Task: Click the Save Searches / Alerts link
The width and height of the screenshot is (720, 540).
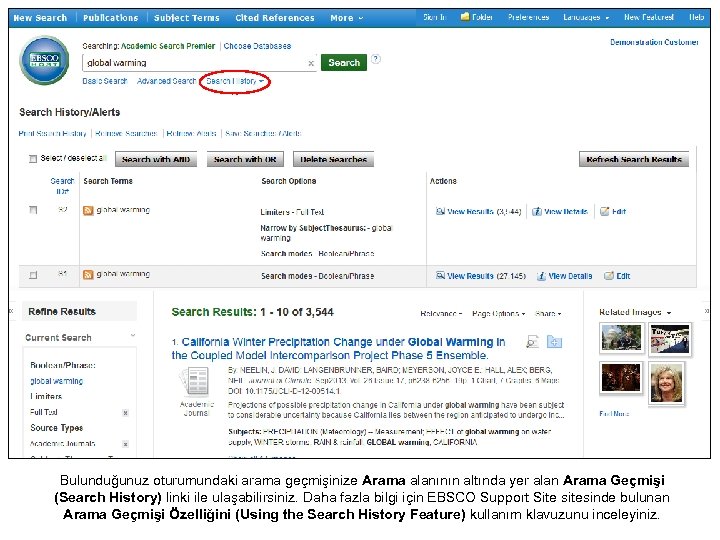Action: coord(263,134)
